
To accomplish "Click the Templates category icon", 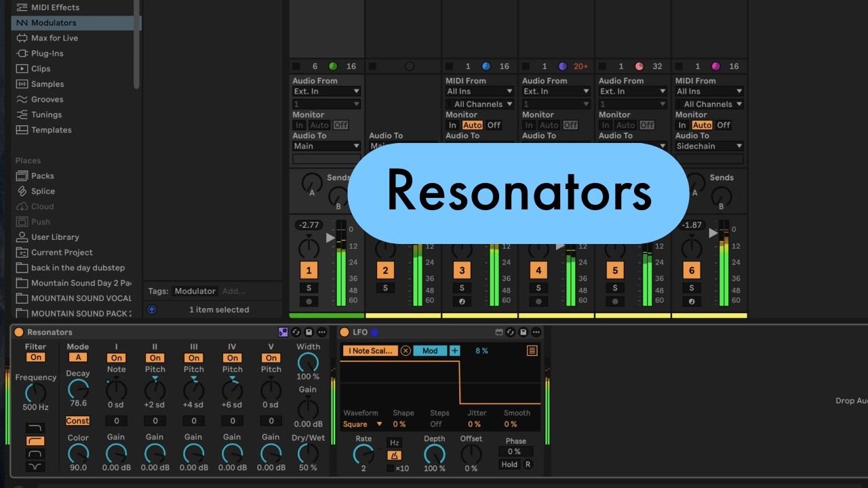I will coord(22,130).
